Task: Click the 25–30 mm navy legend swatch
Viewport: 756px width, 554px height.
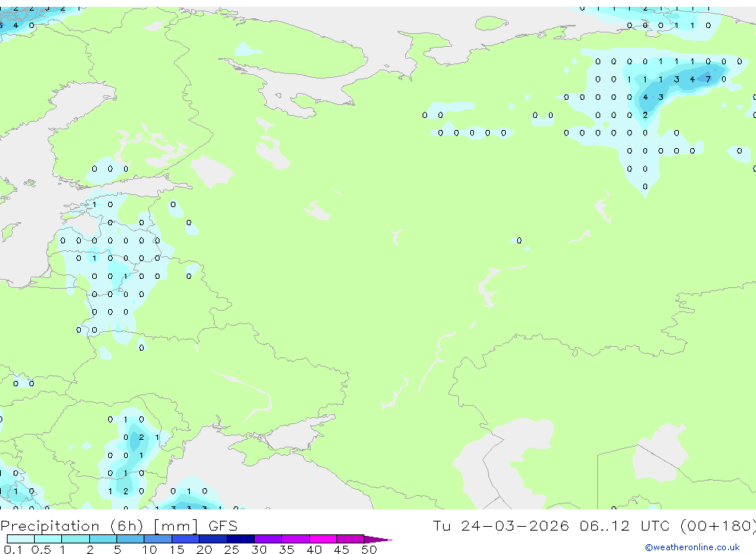Action: pyautogui.click(x=240, y=539)
